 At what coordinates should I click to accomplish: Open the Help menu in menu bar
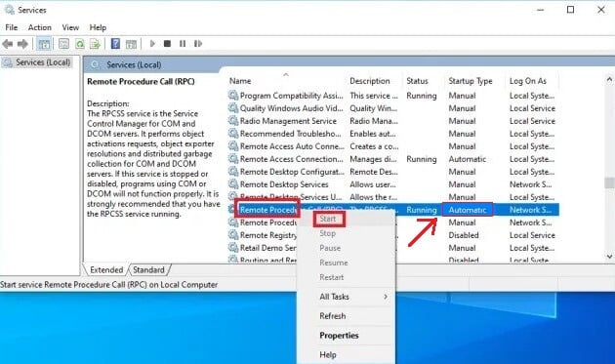point(98,27)
